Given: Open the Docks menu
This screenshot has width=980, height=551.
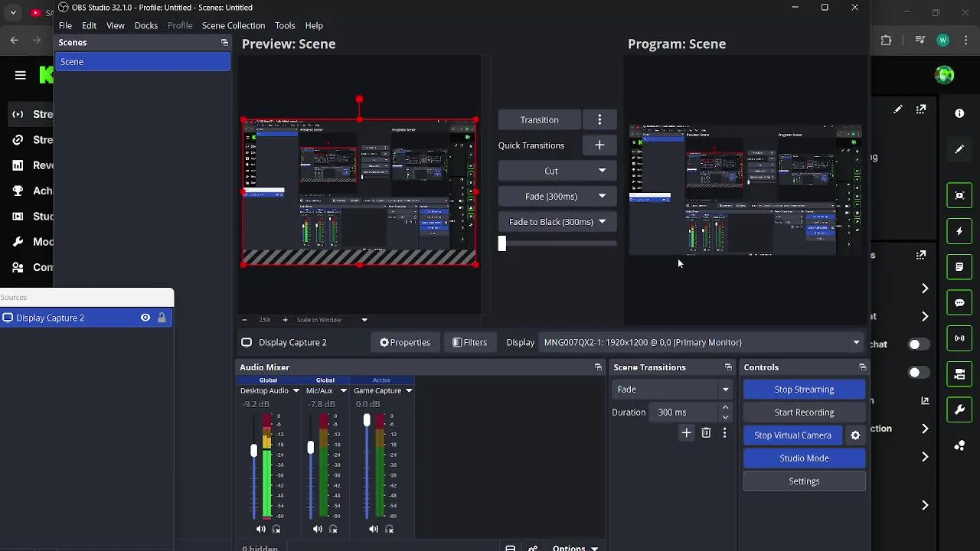Looking at the screenshot, I should coord(146,25).
